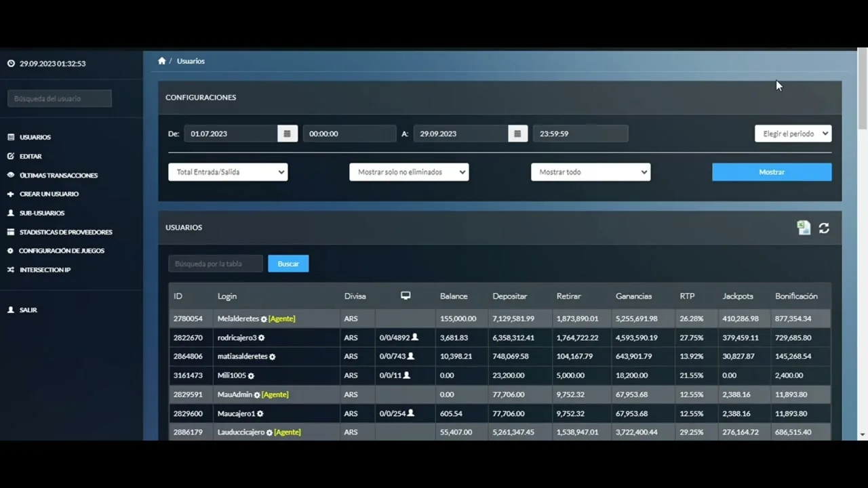This screenshot has width=868, height=488.
Task: Export users table to Excel
Action: click(804, 228)
